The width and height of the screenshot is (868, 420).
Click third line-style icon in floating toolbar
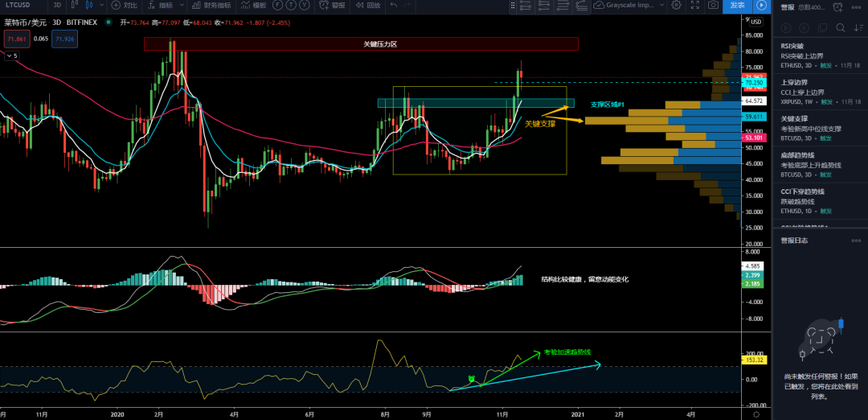563,6
